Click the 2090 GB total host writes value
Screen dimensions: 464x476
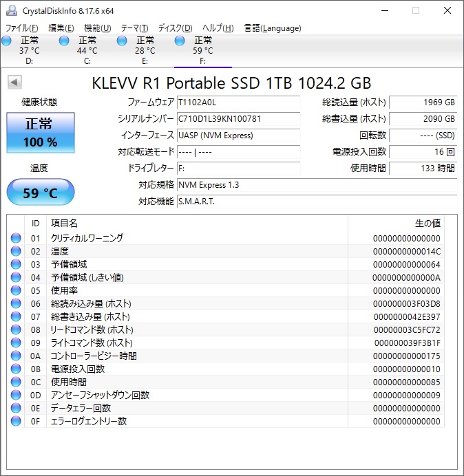coord(423,119)
